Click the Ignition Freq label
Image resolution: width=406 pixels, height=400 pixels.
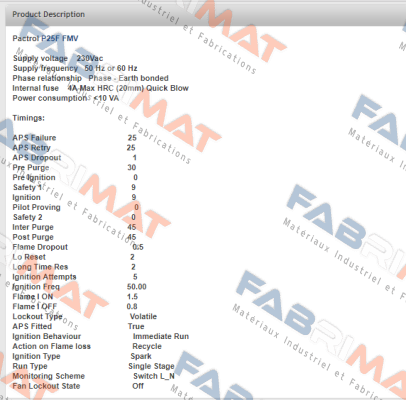(36, 287)
